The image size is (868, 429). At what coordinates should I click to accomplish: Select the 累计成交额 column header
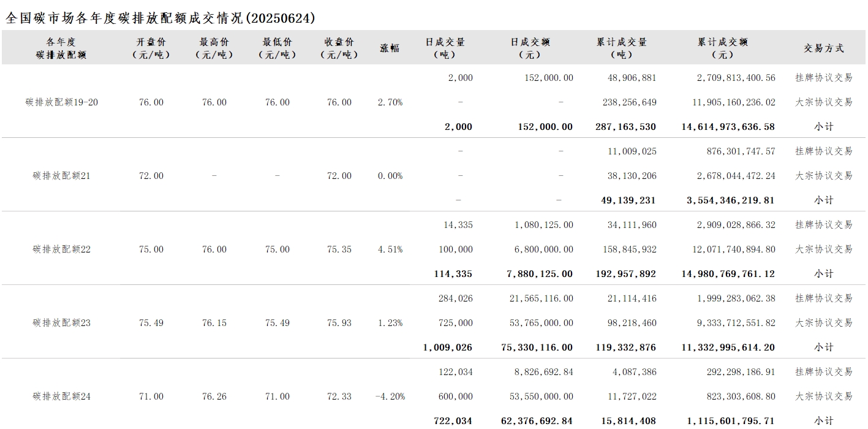point(722,48)
